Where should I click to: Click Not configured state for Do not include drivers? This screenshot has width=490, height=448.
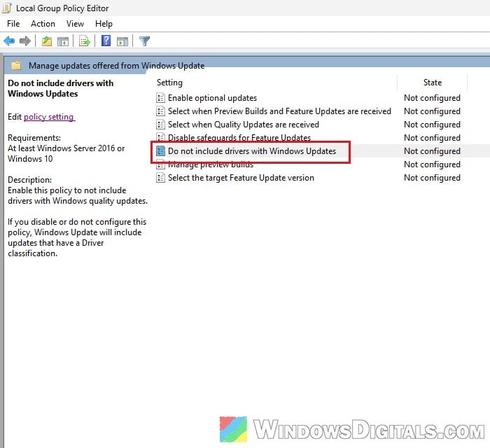pyautogui.click(x=432, y=151)
